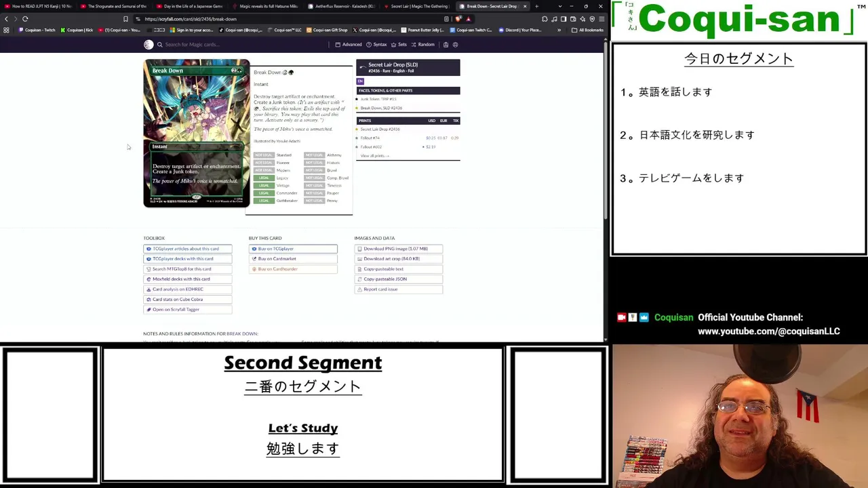Open the Leo AI sparkle toolbar icon
Screen dimensions: 868x488
tap(583, 19)
